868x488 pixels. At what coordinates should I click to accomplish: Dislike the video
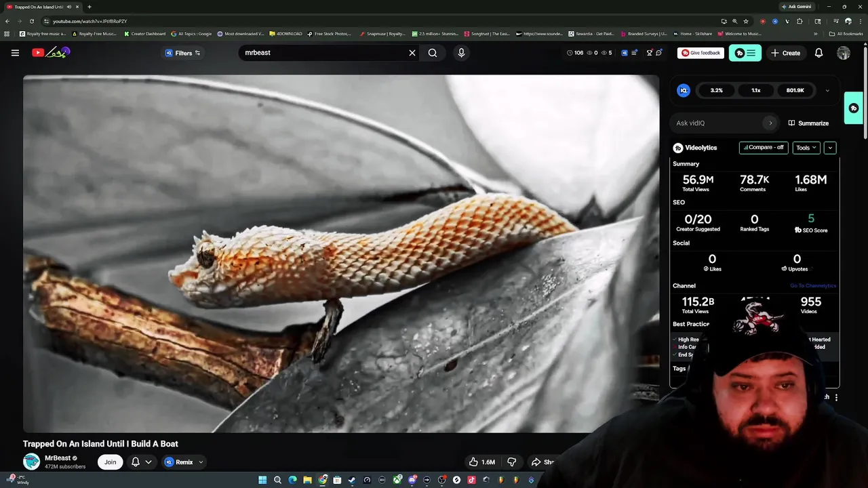(x=512, y=462)
